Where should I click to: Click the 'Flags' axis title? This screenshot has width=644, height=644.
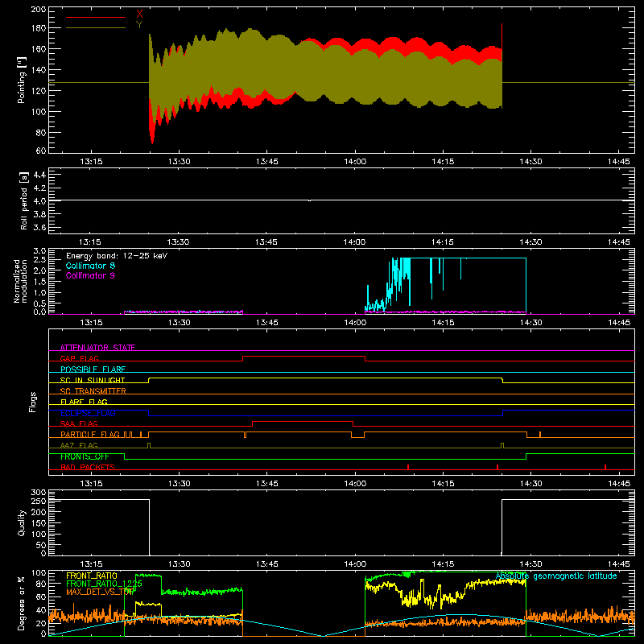tap(32, 402)
